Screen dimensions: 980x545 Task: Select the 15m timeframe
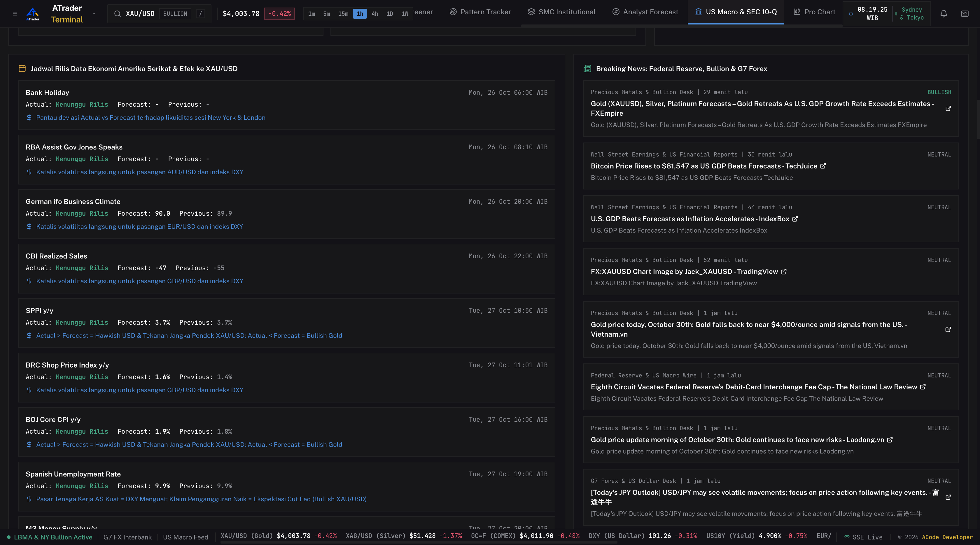coord(343,14)
